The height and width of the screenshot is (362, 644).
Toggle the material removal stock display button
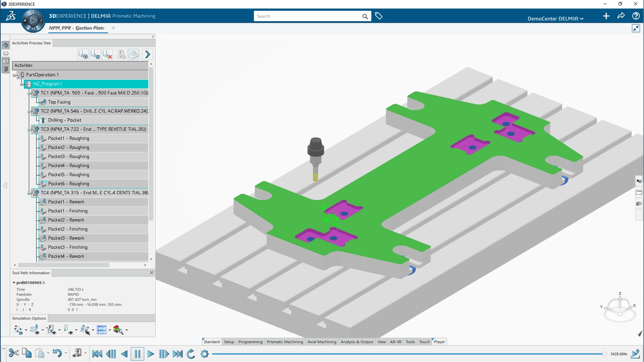pos(133,54)
